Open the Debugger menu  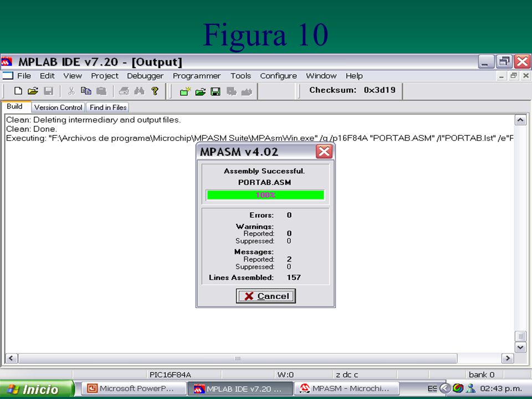145,76
